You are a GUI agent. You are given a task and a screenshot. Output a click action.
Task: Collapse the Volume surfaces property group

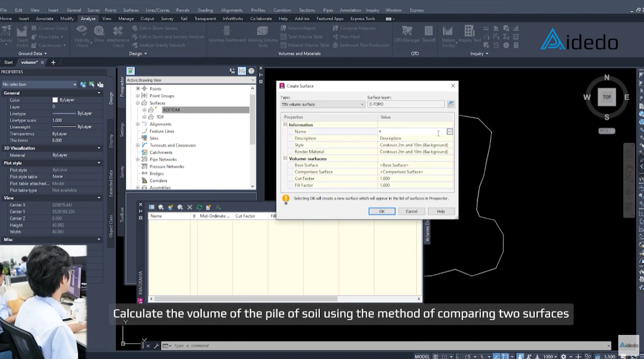click(x=286, y=158)
